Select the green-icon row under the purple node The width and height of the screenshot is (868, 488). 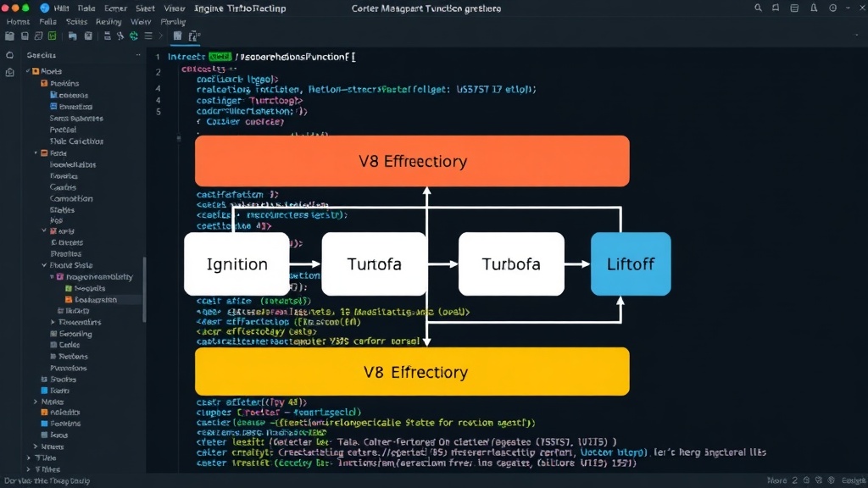tap(86, 288)
